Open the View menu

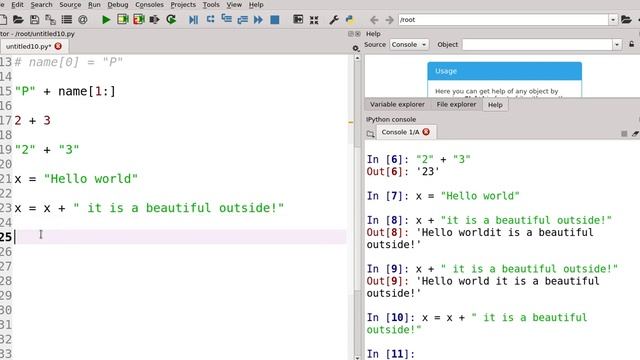pos(234,4)
